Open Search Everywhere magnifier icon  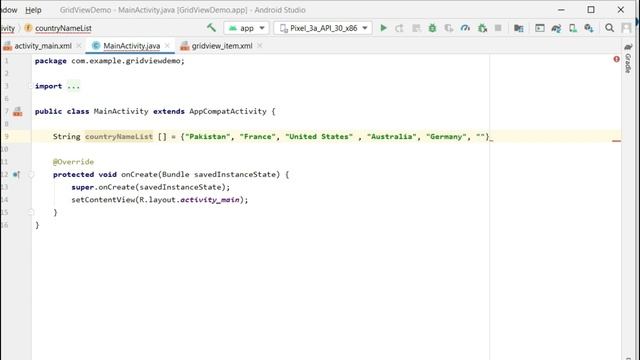[609, 28]
